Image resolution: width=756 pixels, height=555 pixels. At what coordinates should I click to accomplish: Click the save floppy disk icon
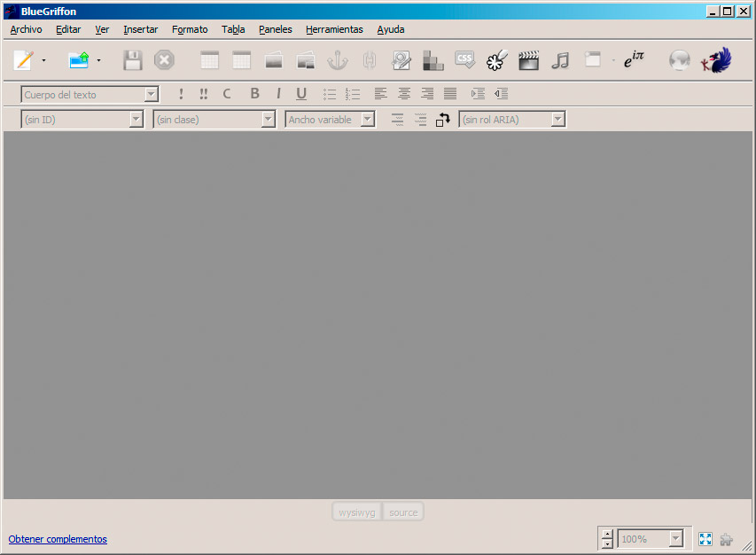[x=132, y=60]
